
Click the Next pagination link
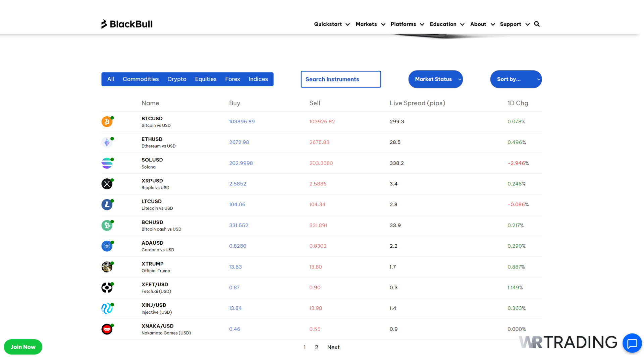[333, 347]
